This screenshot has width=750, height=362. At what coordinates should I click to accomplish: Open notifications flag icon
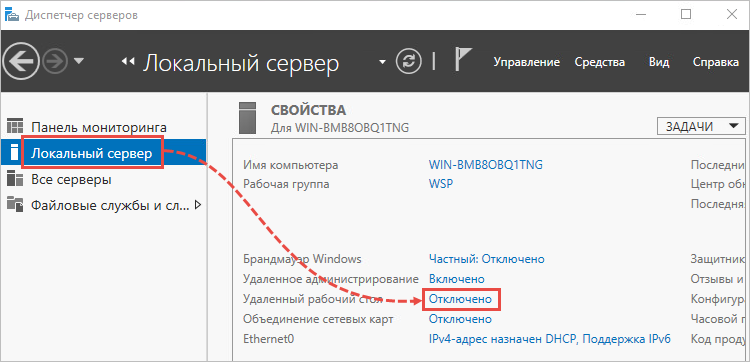coord(462,59)
